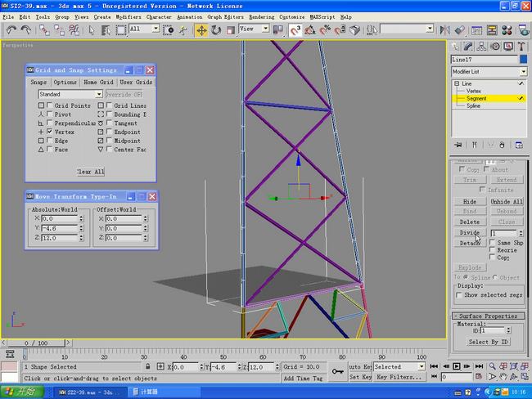Image resolution: width=532 pixels, height=399 pixels.
Task: Click the Divide count spinner arrows
Action: (x=521, y=233)
